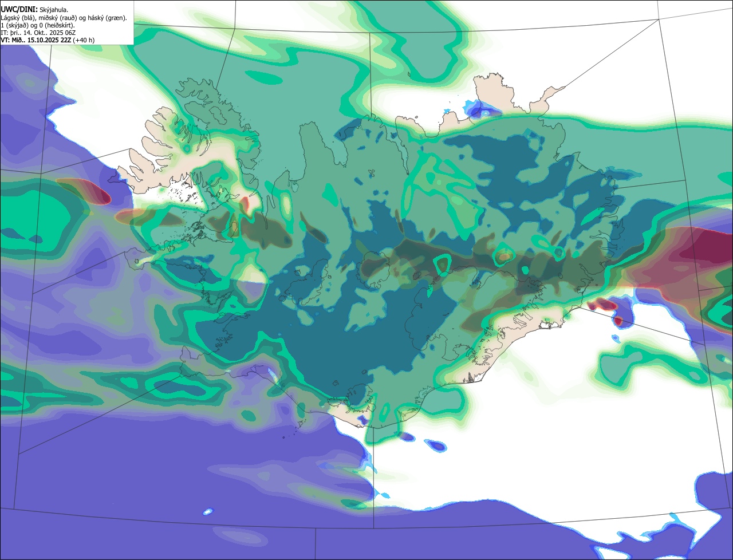Click the 'VT: Mið.. 15.10.2025 22Z (+40 h)' line
Screen dimensions: 733x560
48,40
